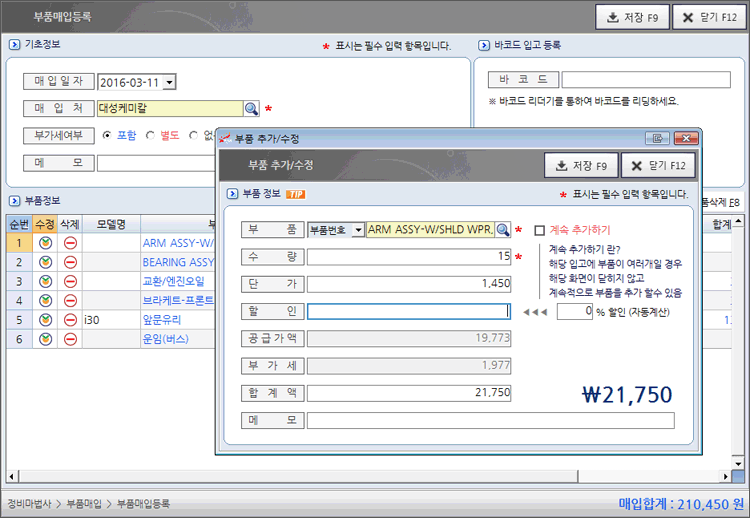Click 닫기 F12 in the main window
This screenshot has height=518, width=750.
pos(710,17)
